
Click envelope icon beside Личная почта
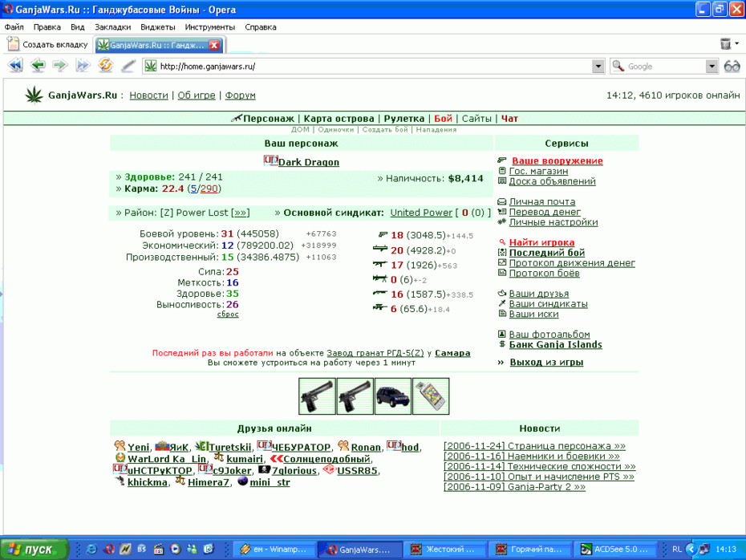tap(501, 201)
